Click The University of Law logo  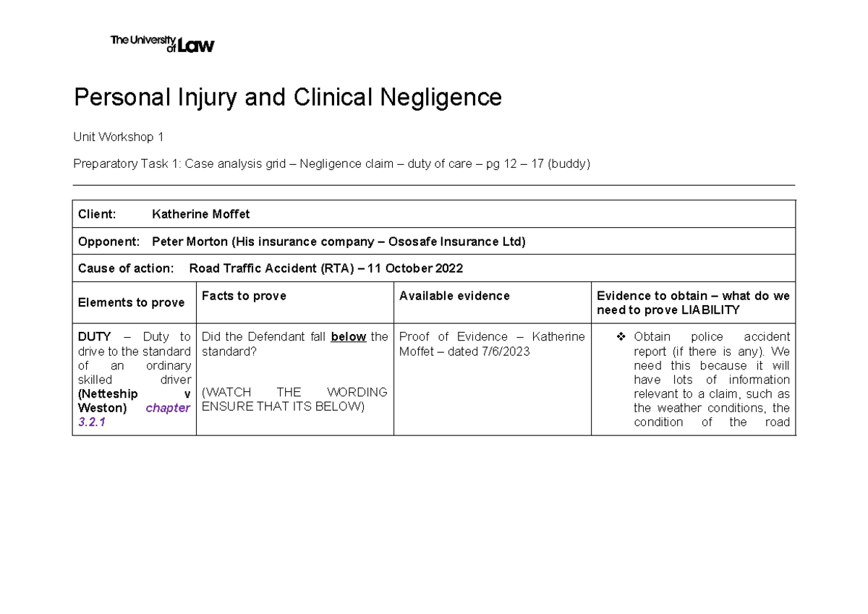click(162, 44)
